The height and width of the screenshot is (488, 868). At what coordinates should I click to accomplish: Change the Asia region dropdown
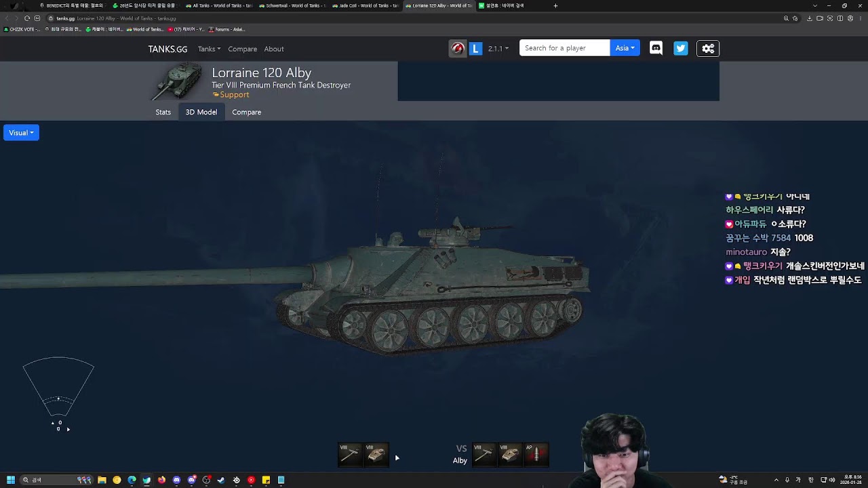tap(625, 48)
